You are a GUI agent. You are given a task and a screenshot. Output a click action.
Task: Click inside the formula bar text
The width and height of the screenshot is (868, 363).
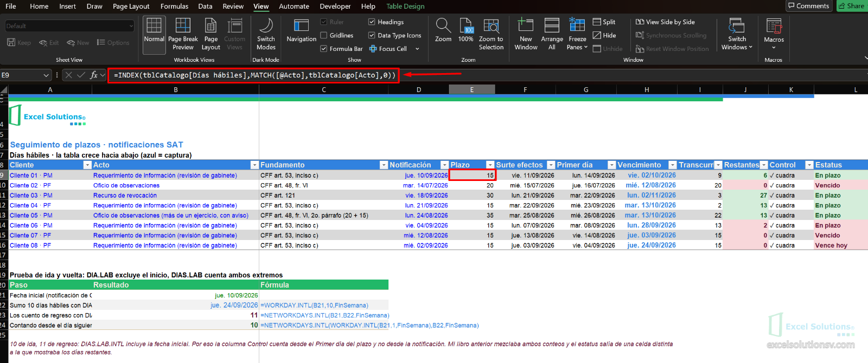(254, 75)
